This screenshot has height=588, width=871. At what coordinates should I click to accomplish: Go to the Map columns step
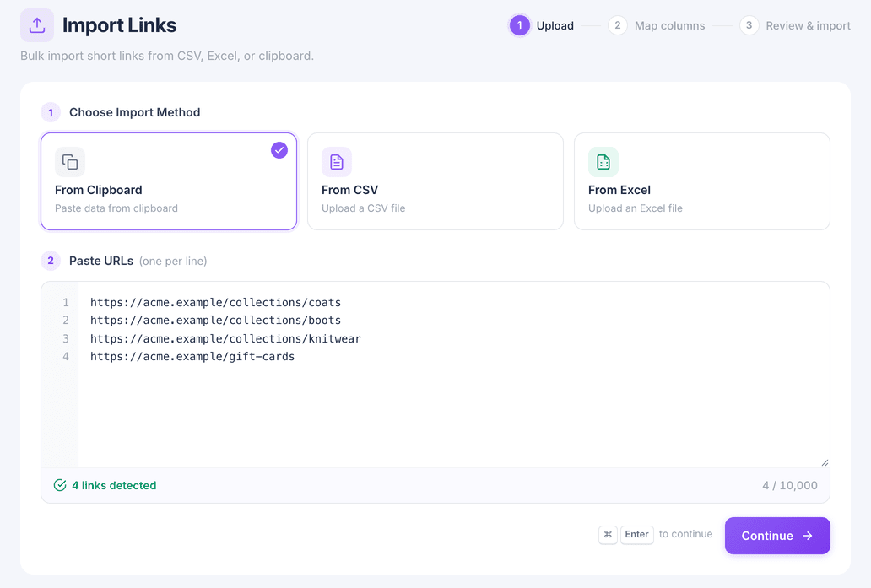[657, 25]
